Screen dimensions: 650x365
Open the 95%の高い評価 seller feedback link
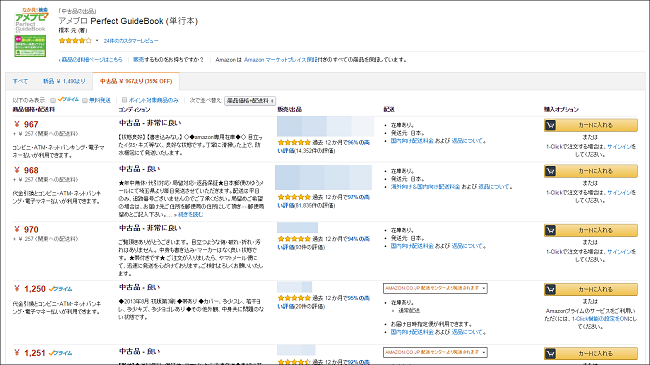click(x=359, y=298)
